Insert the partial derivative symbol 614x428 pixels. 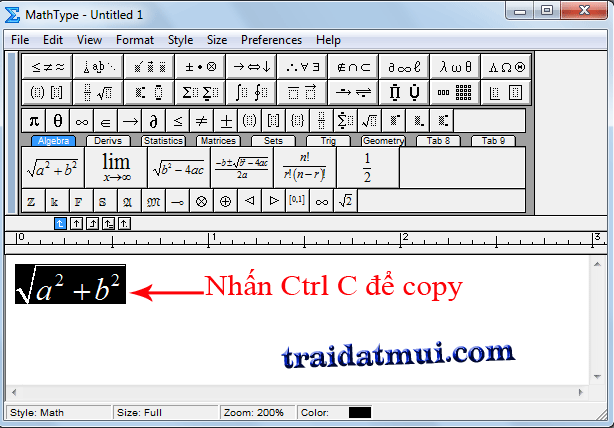pyautogui.click(x=154, y=121)
